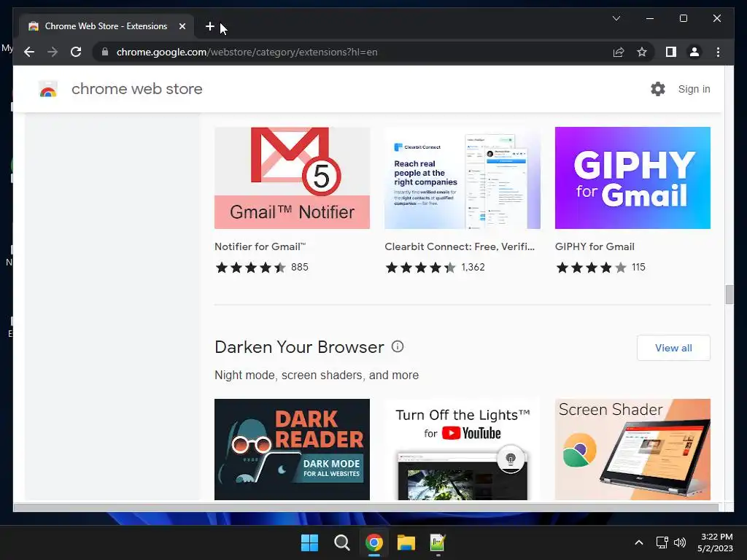This screenshot has width=747, height=560.
Task: Click Clearbit Connect: Free, Verifi... title
Action: (x=460, y=246)
